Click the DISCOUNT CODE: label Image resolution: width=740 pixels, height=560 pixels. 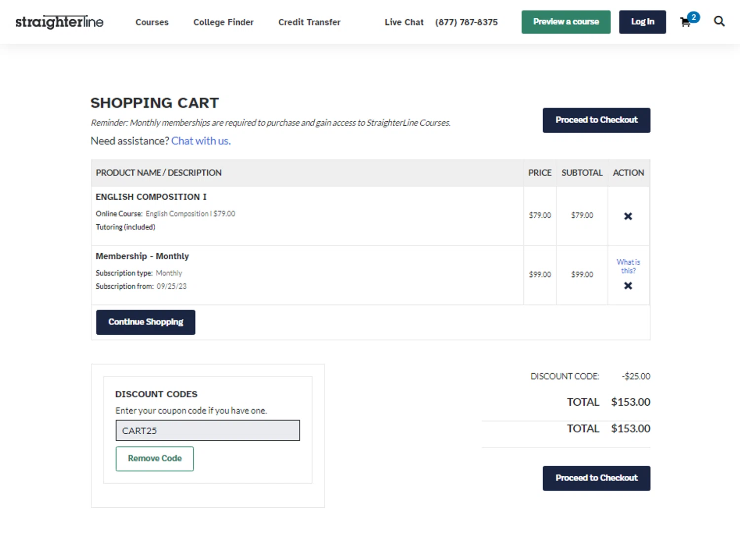pyautogui.click(x=565, y=376)
